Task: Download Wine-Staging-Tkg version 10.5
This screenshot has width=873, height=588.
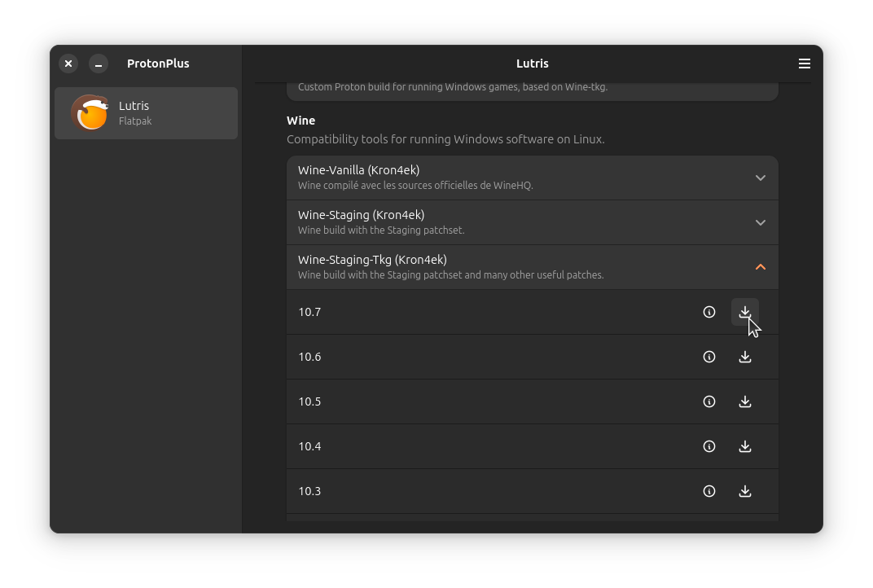Action: (745, 402)
